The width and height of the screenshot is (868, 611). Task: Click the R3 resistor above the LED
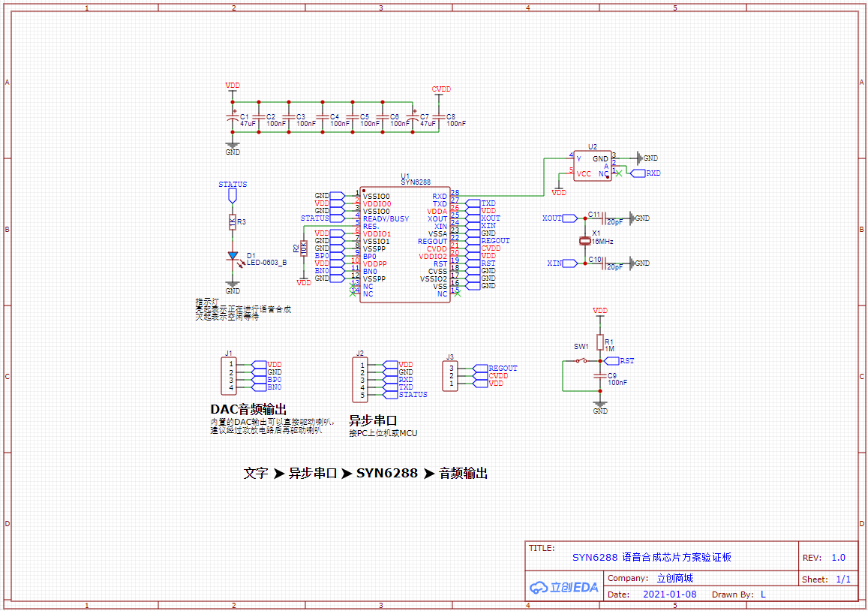pos(233,222)
